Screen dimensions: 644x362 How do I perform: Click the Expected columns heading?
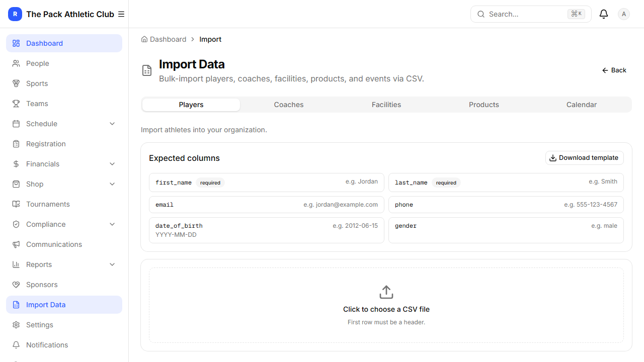184,158
